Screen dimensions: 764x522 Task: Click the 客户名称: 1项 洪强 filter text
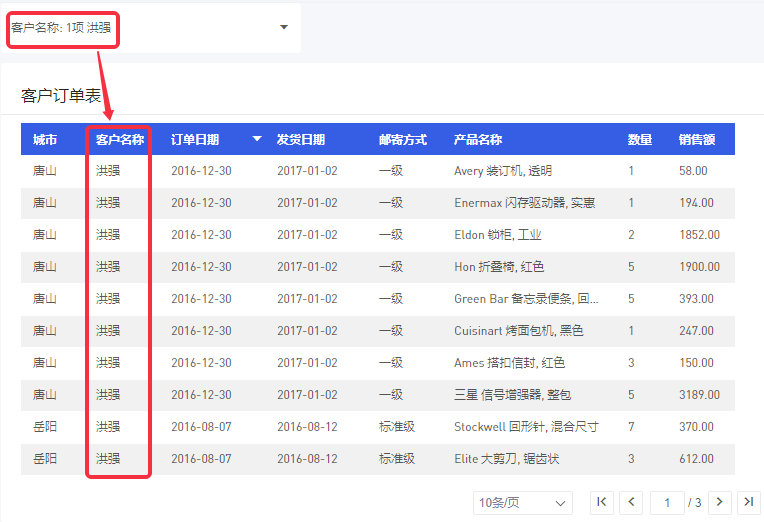[62, 28]
